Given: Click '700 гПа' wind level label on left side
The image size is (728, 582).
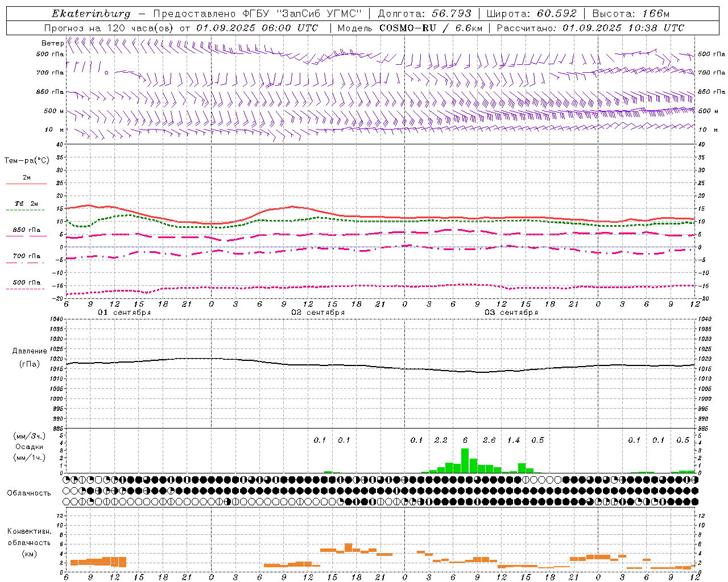Looking at the screenshot, I should point(50,73).
